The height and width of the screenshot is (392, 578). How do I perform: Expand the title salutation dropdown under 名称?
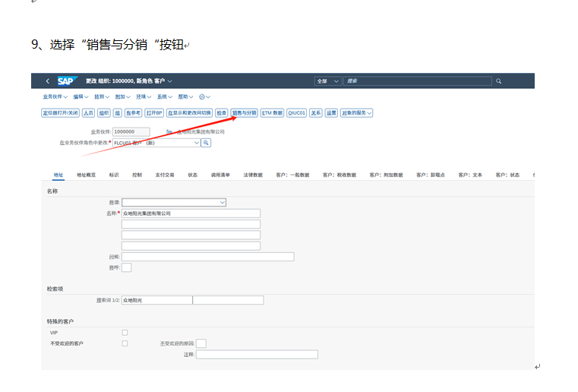223,203
